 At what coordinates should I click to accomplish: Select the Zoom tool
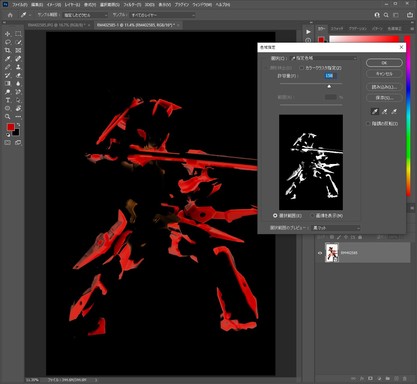click(x=7, y=117)
